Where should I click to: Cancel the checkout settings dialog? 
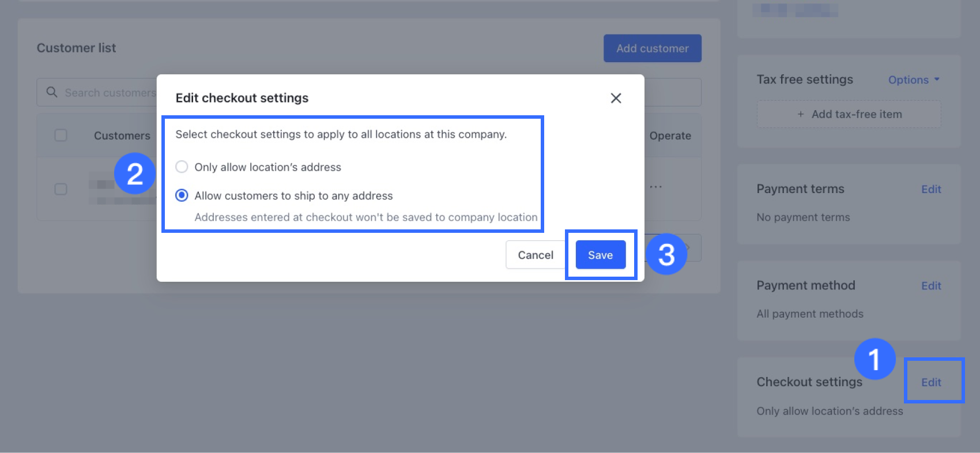[x=535, y=255]
